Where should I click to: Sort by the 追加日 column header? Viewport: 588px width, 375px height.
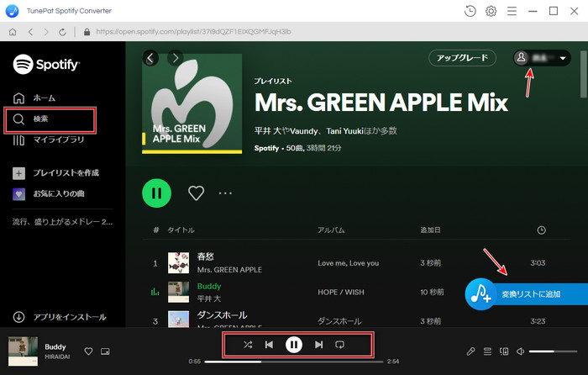[430, 230]
